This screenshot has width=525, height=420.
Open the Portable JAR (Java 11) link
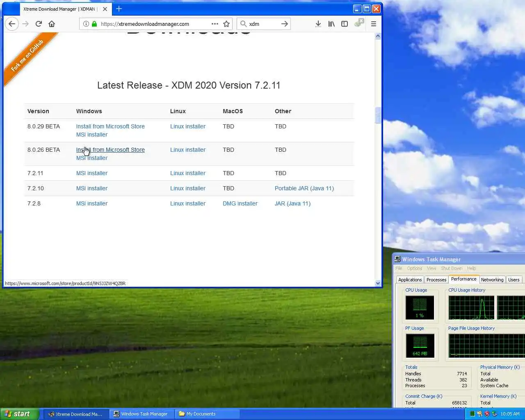(304, 188)
